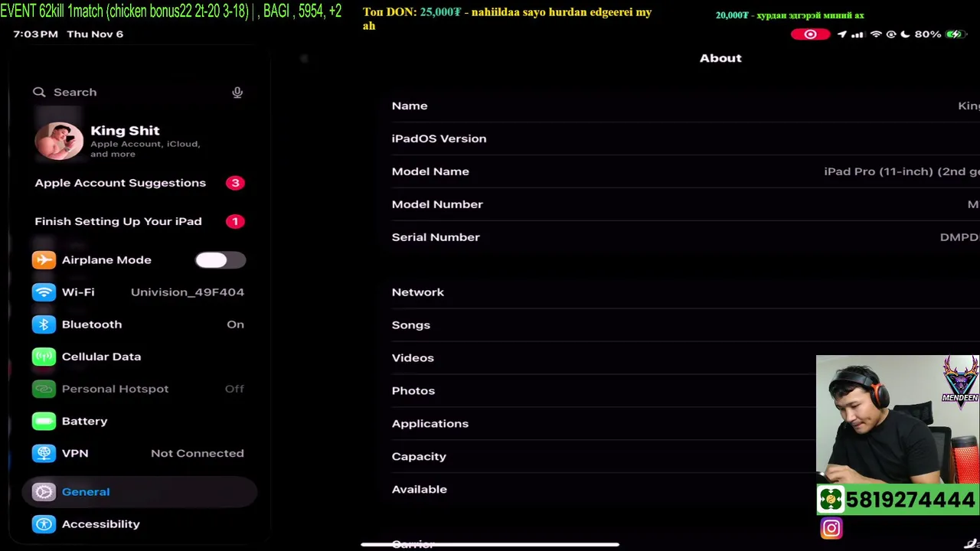Tap the Bluetooth settings icon
Viewport: 980px width, 551px height.
(44, 324)
